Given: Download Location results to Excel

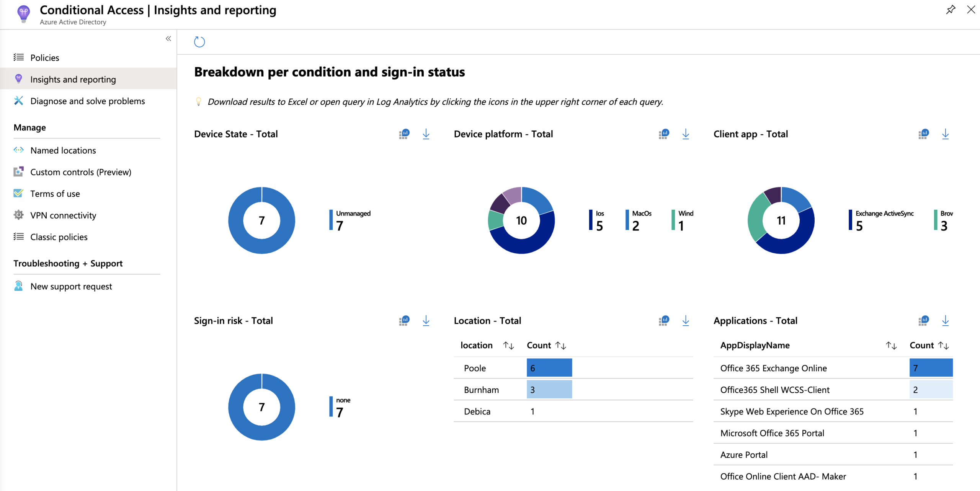Looking at the screenshot, I should coord(685,321).
